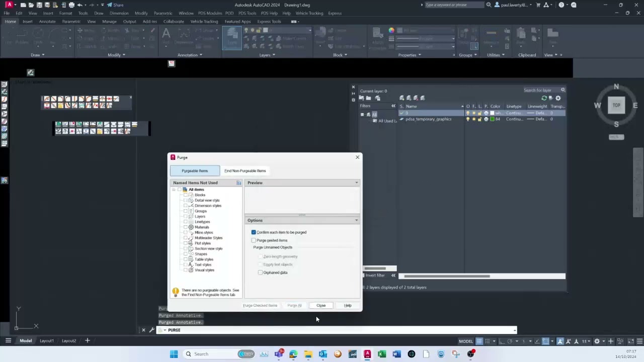Toggle snap mode icon in status bar

tap(487, 341)
